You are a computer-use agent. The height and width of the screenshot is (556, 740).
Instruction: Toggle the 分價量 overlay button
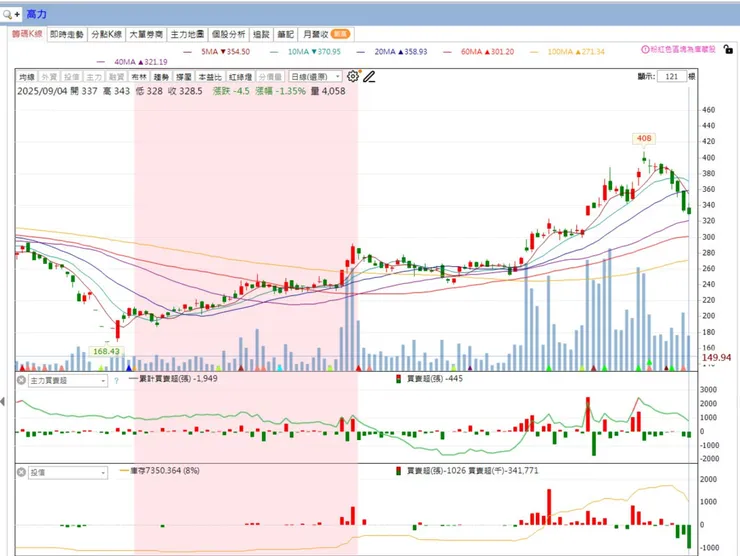tap(270, 77)
